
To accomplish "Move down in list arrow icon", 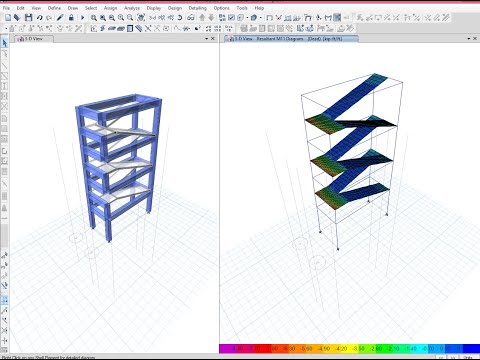I will (x=211, y=18).
